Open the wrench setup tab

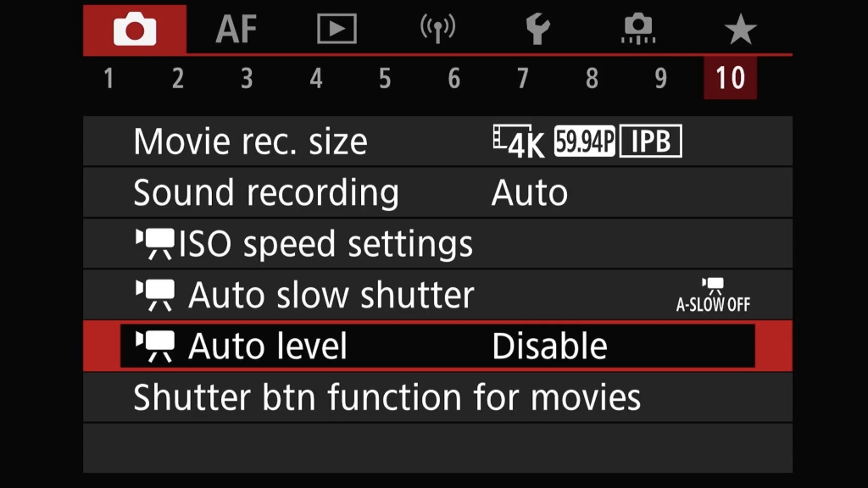click(x=537, y=30)
